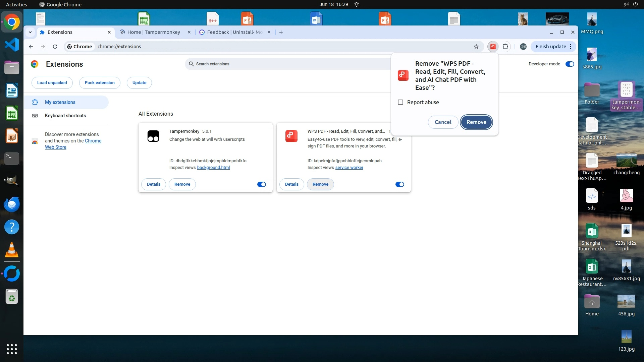
Task: Disable the Tampermonkey extension toggle
Action: pyautogui.click(x=261, y=184)
